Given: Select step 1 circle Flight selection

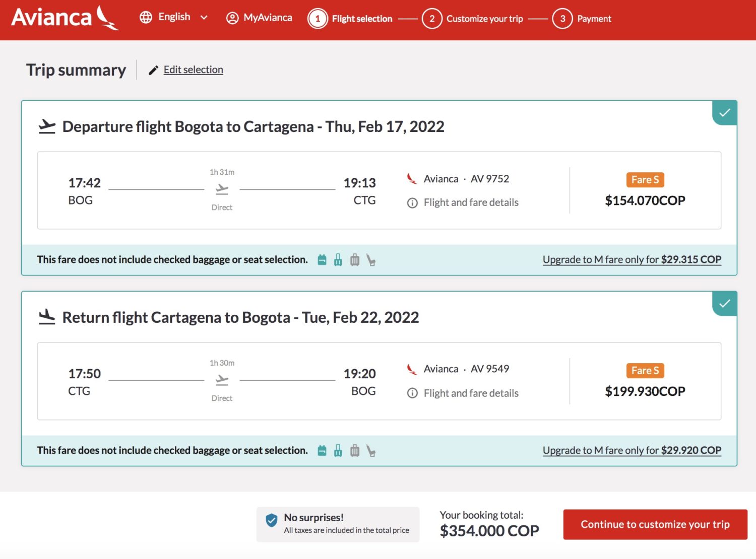Looking at the screenshot, I should click(x=318, y=19).
